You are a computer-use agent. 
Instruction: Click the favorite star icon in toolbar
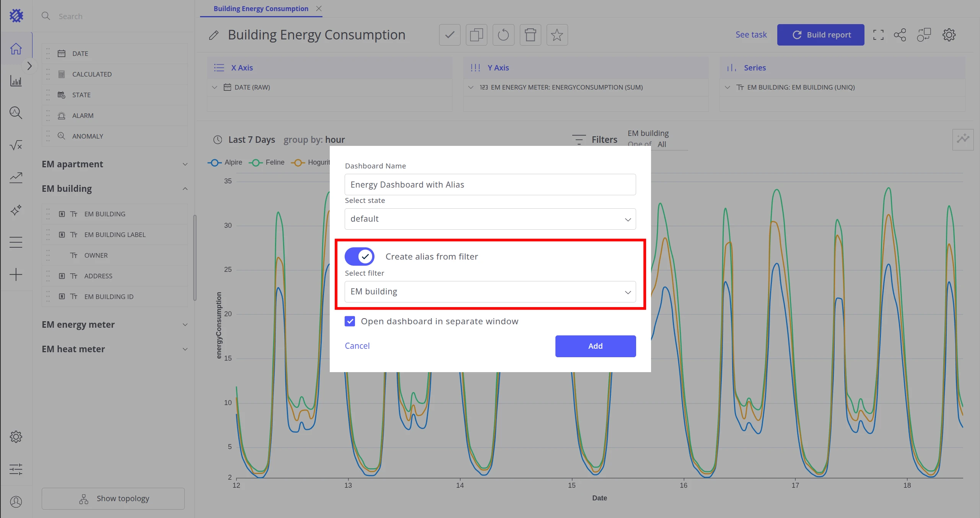(557, 35)
